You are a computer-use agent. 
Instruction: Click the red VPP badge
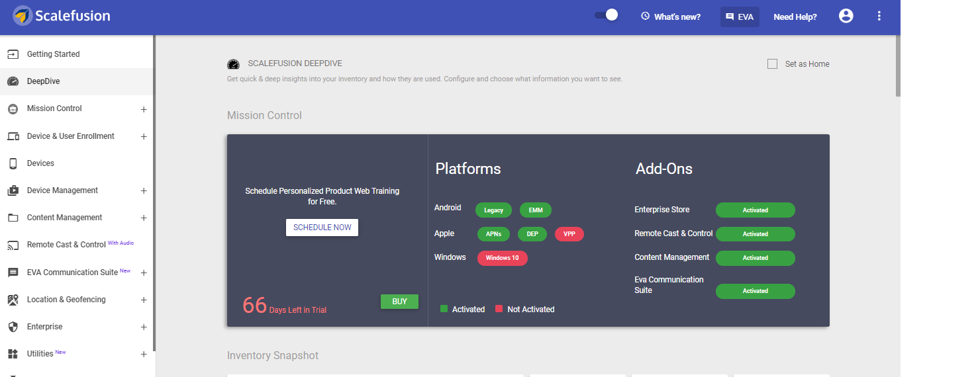tap(569, 234)
